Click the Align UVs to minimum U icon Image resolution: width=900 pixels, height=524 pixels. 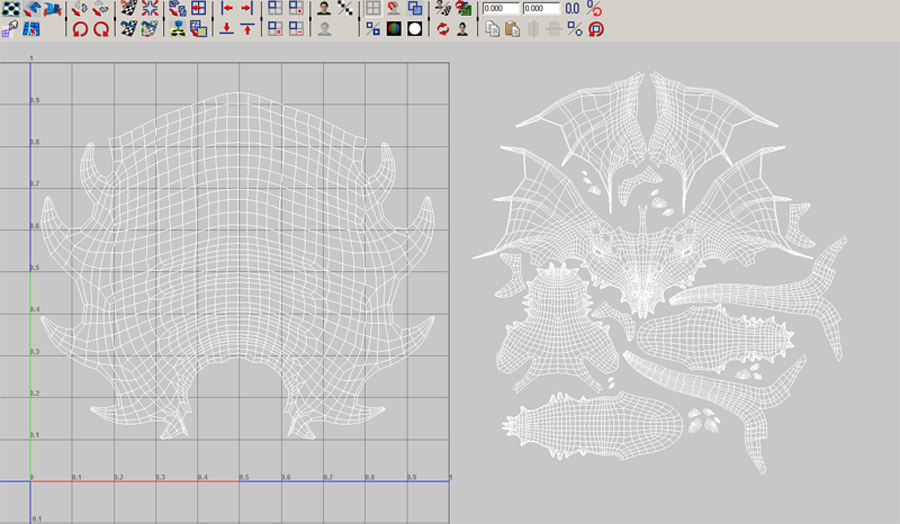(x=227, y=9)
